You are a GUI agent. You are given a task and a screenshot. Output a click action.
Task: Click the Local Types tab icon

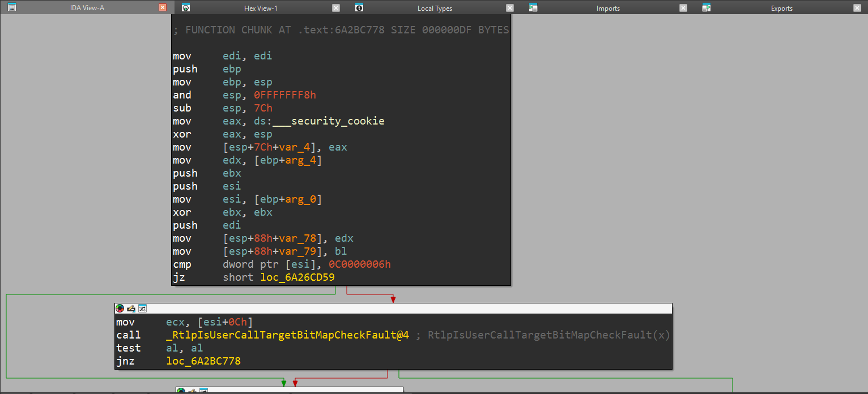(x=359, y=8)
